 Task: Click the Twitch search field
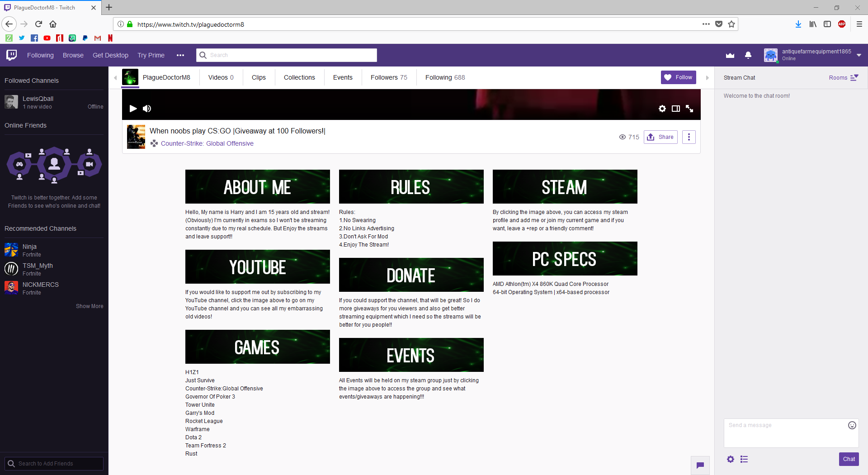click(x=287, y=55)
